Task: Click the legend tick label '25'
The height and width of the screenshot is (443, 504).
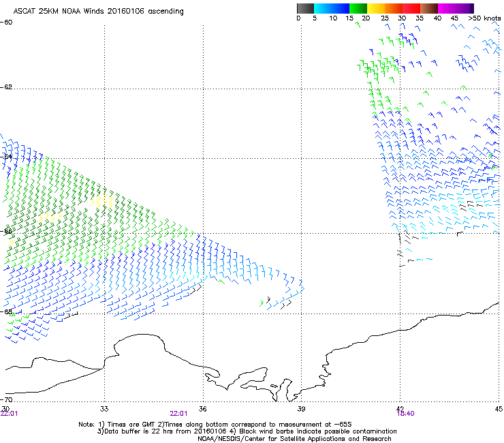Action: click(385, 18)
